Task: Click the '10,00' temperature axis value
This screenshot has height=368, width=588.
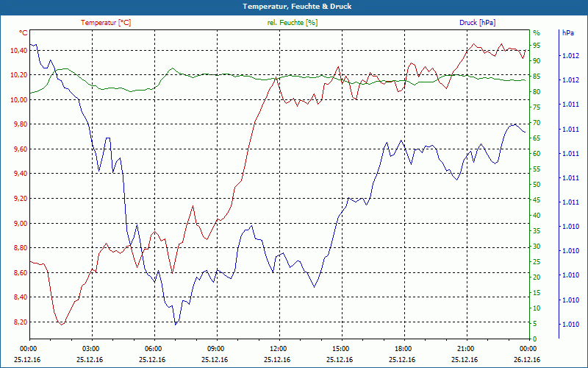Action: [x=18, y=100]
